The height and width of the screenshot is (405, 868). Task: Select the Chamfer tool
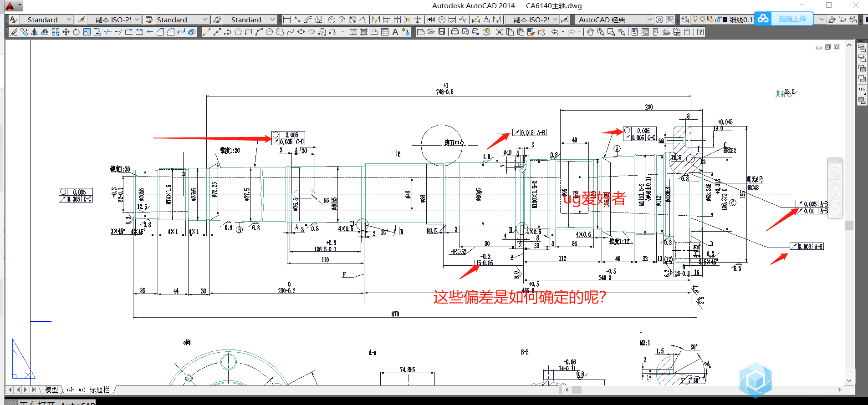click(x=160, y=32)
